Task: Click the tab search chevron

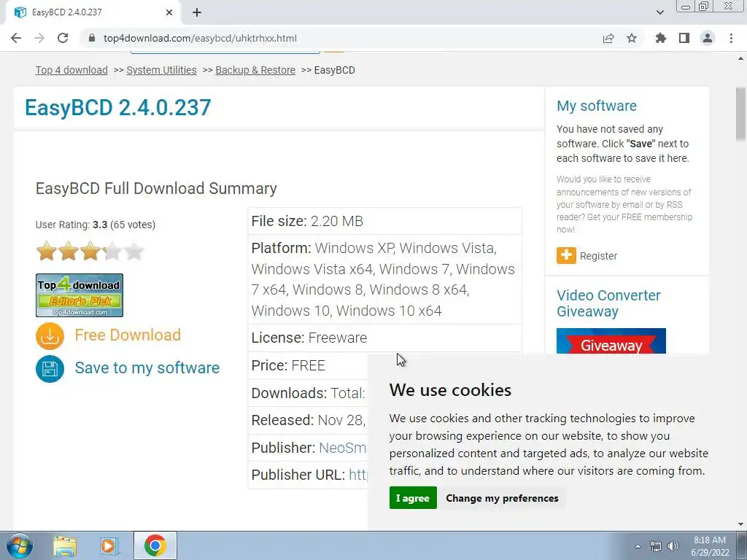Action: [x=659, y=12]
